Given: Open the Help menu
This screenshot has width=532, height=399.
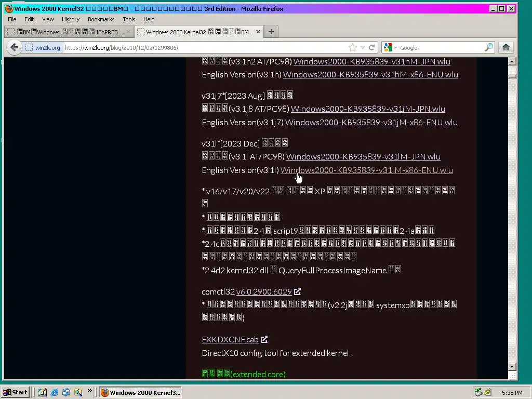Looking at the screenshot, I should tap(149, 19).
